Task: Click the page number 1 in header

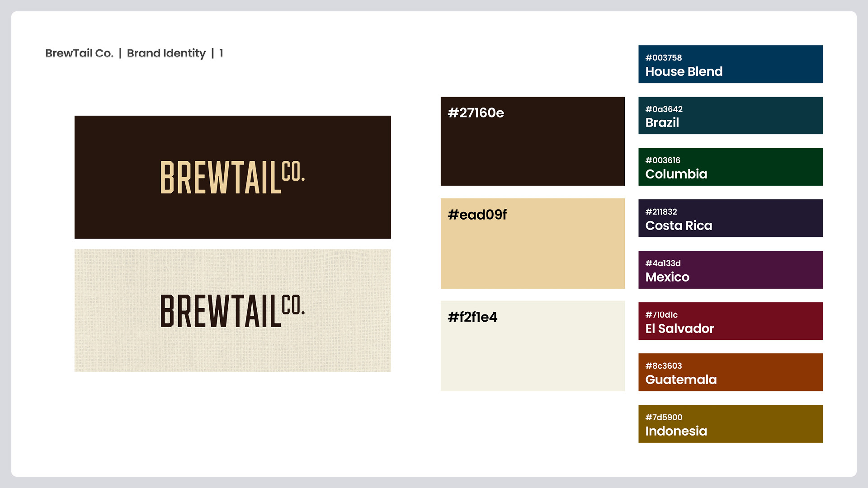Action: click(x=221, y=53)
